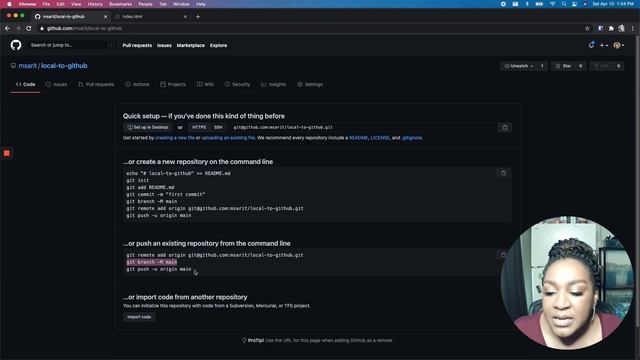The image size is (640, 360).
Task: Click the browser address bar URL
Action: (x=84, y=28)
